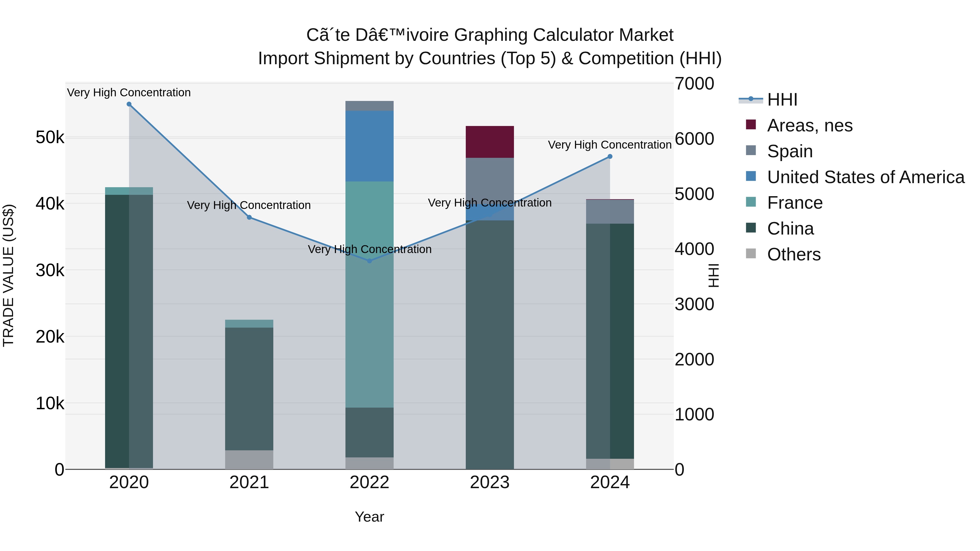Image resolution: width=980 pixels, height=551 pixels.
Task: Click Very High Concentration annotation above 2024
Action: click(x=610, y=145)
